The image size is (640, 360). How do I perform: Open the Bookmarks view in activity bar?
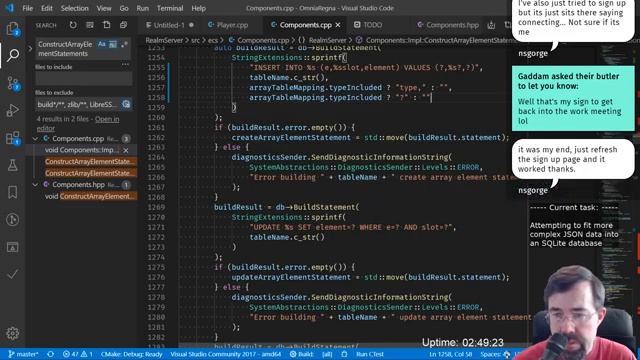(x=13, y=192)
